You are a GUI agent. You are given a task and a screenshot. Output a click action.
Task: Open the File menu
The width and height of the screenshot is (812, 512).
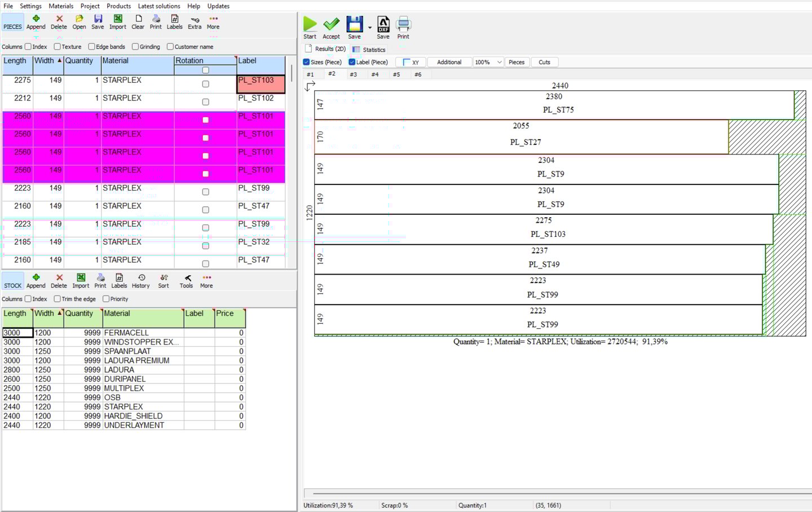pyautogui.click(x=8, y=6)
